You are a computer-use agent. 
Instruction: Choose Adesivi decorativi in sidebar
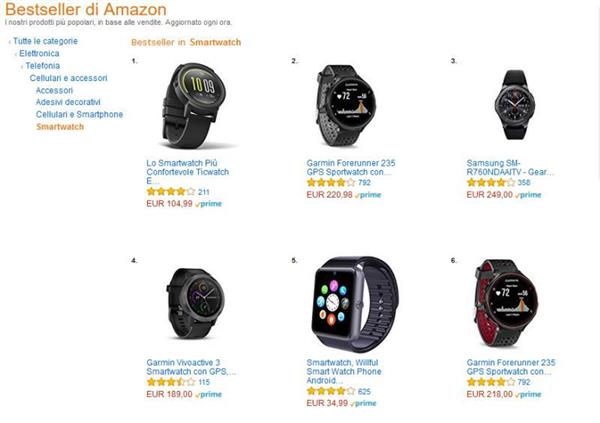coord(68,102)
